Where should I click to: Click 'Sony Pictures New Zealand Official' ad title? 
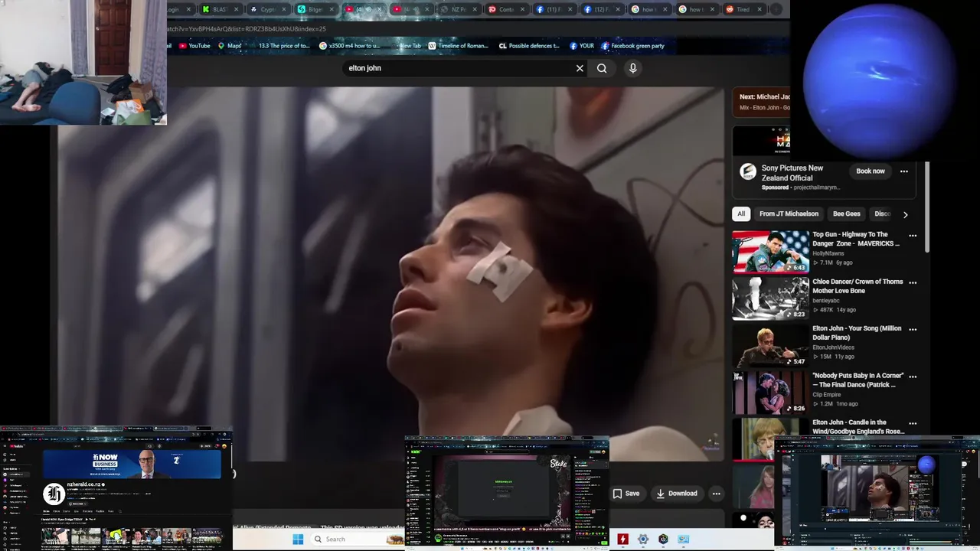pos(792,173)
